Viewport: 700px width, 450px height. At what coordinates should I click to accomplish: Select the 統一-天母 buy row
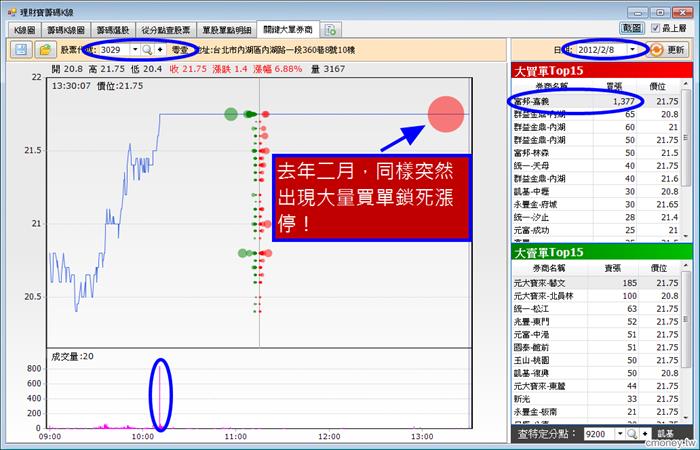point(596,166)
